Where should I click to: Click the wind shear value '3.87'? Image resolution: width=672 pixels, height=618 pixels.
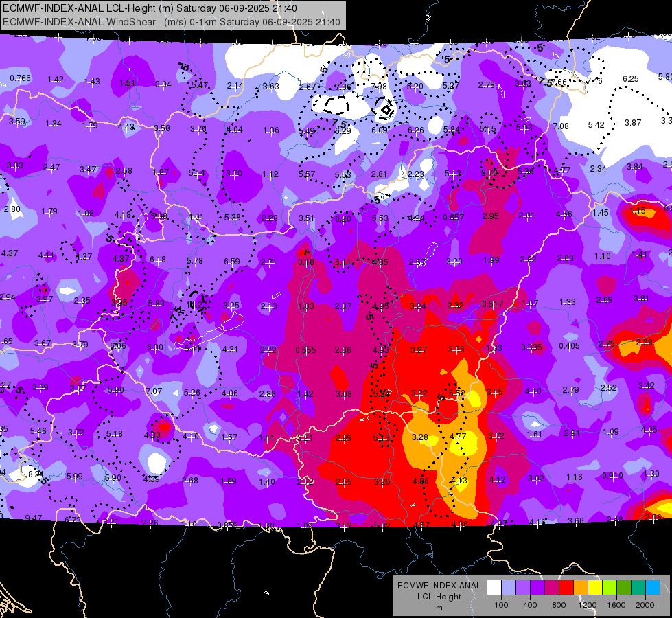coord(633,123)
